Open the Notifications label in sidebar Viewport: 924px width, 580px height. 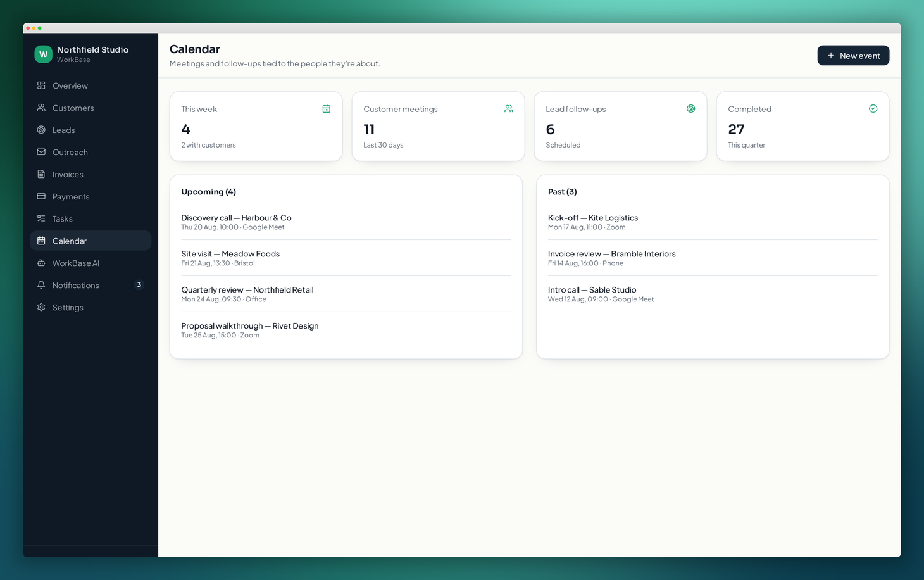pos(76,286)
